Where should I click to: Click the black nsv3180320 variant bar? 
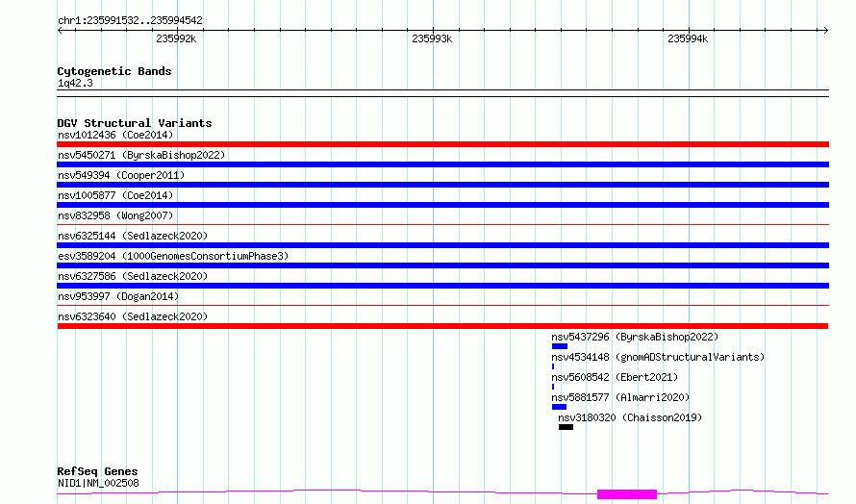[x=566, y=427]
